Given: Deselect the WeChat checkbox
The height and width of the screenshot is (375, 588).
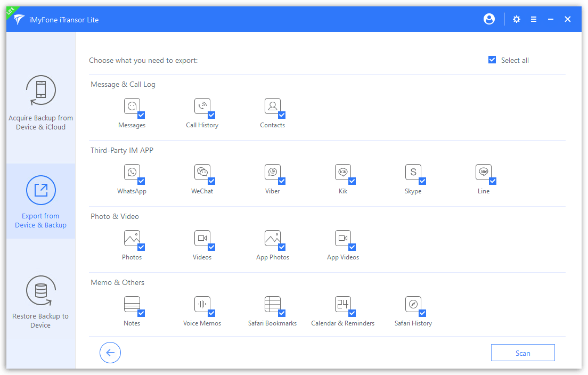Looking at the screenshot, I should pyautogui.click(x=211, y=181).
